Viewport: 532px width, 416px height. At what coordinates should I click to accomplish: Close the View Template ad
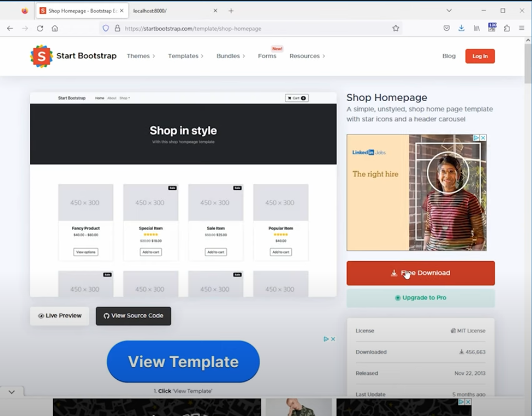(333, 339)
